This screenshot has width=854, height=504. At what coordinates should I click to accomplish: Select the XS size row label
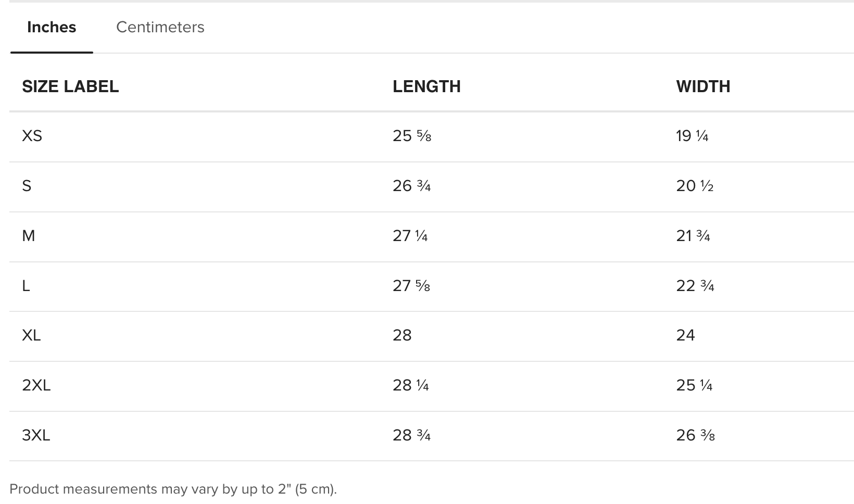(32, 136)
